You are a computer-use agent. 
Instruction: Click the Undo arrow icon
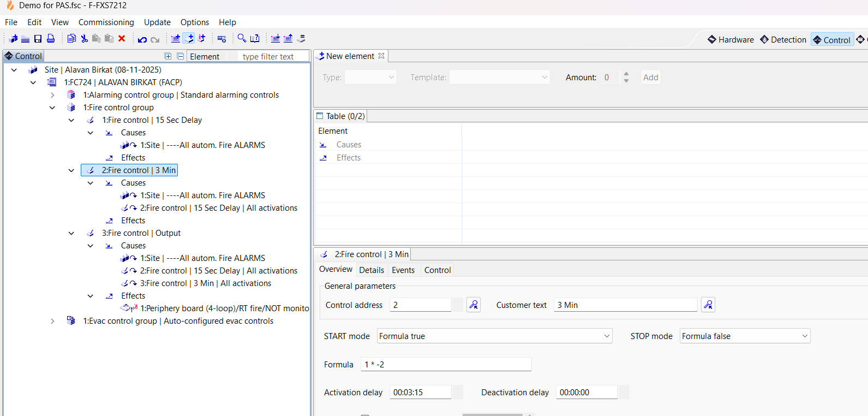click(142, 39)
